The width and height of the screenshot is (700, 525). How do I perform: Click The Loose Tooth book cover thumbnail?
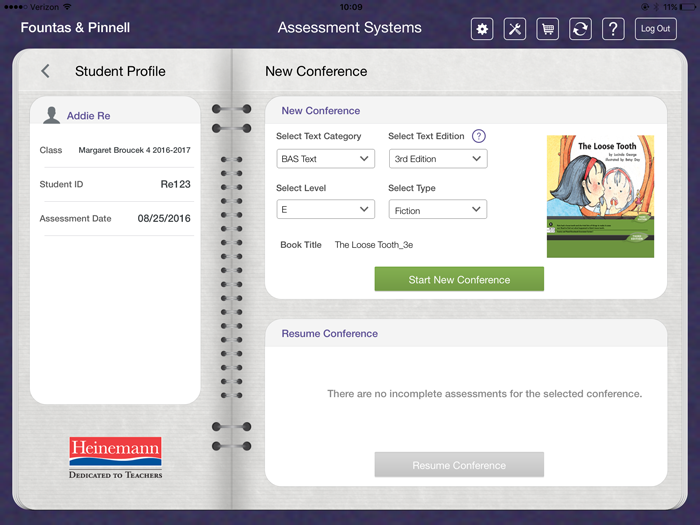click(x=600, y=196)
